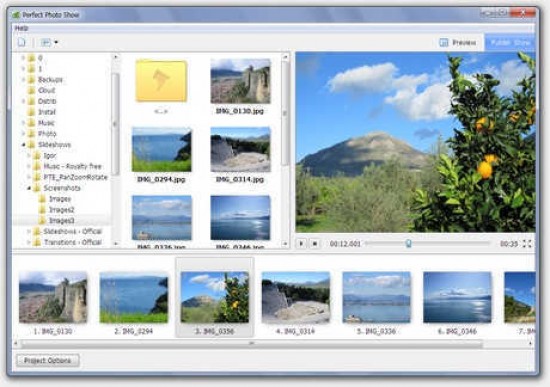
Task: Click the new project document icon
Action: [22, 42]
